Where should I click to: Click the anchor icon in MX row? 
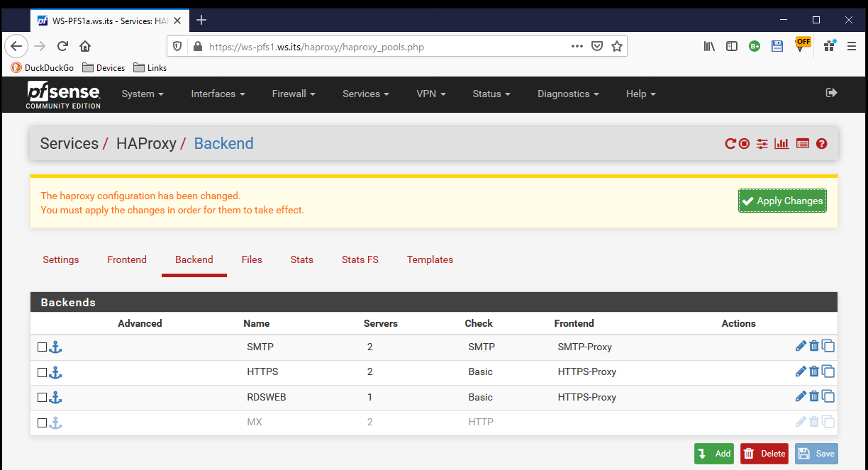[x=55, y=423]
